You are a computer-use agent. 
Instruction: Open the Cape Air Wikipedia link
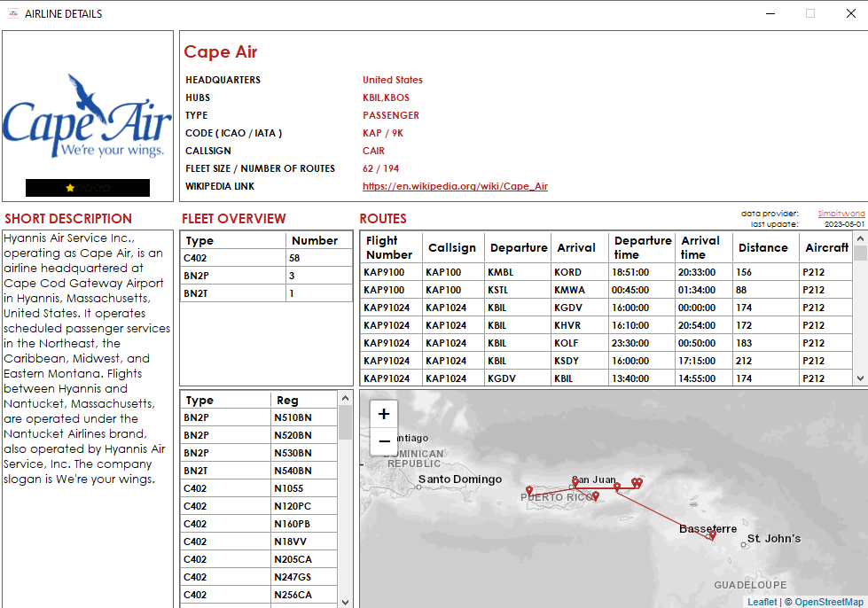pos(455,186)
